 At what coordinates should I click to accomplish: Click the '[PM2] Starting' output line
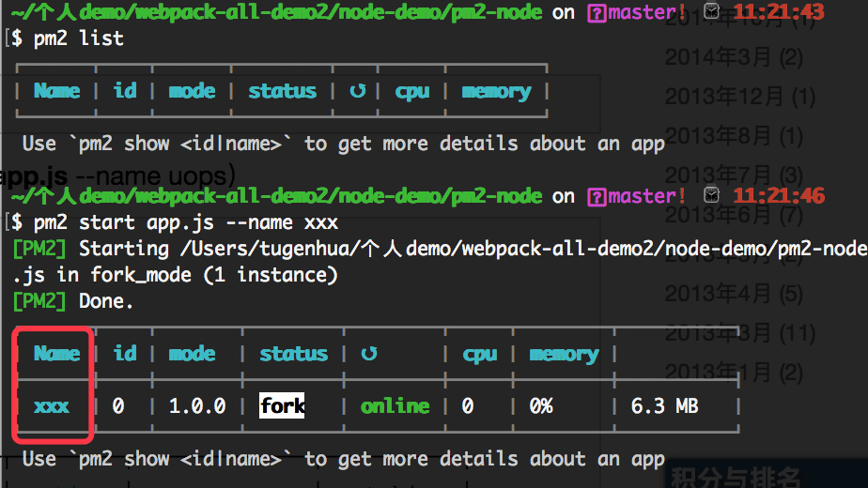pyautogui.click(x=440, y=249)
